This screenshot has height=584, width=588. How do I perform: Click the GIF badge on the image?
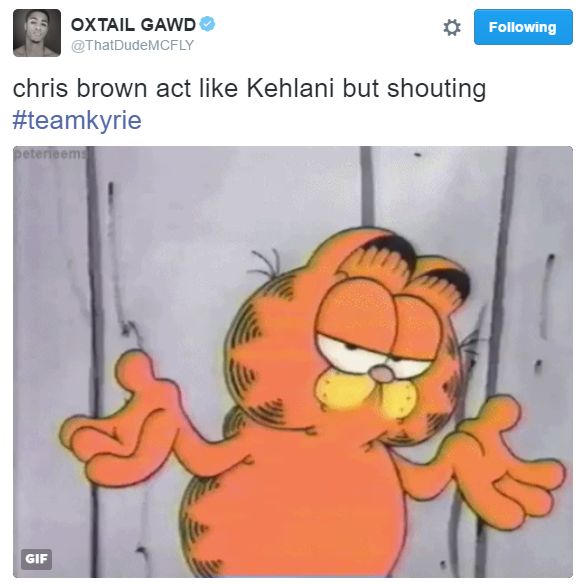tap(36, 558)
